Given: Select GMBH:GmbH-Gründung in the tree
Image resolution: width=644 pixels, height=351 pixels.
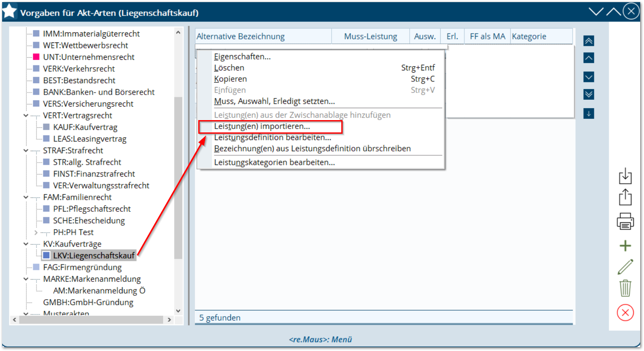Looking at the screenshot, I should pyautogui.click(x=88, y=302).
